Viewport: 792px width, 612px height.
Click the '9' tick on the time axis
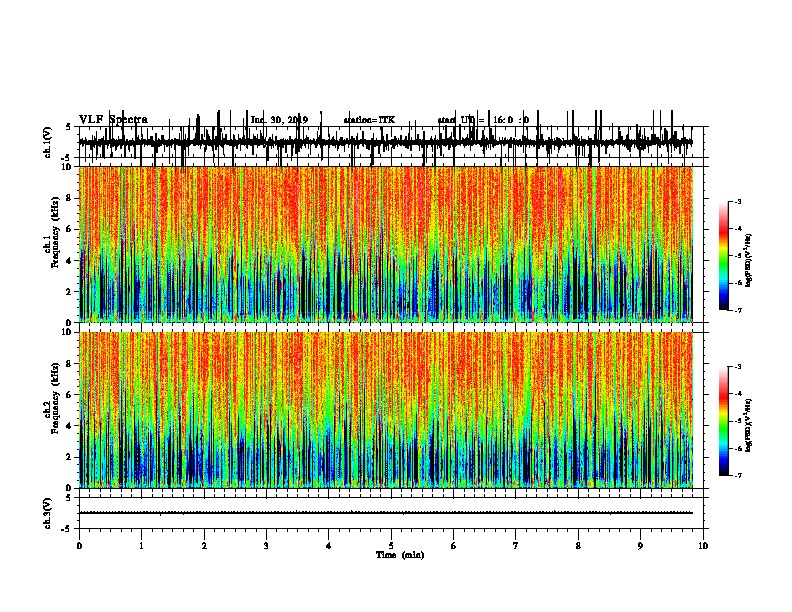[640, 546]
